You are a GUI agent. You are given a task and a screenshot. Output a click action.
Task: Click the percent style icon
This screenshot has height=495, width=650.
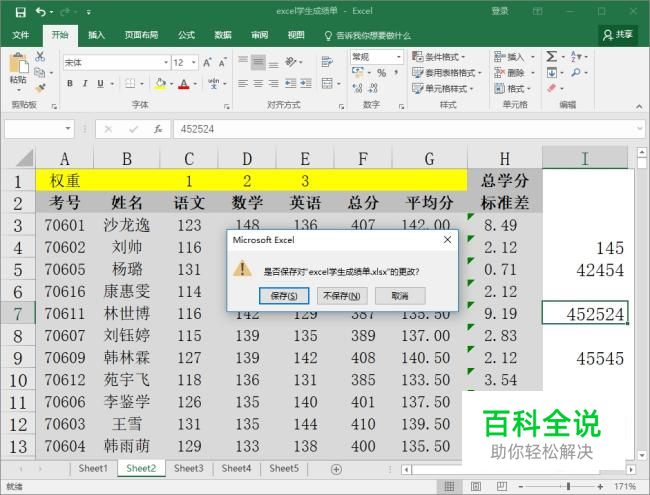point(381,73)
